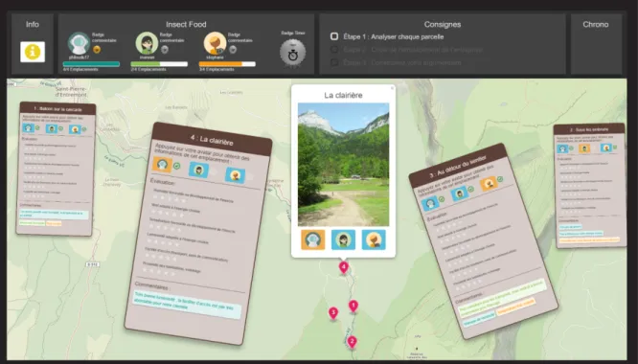Click philouds17's teal progress bar
Image resolution: width=638 pixels, height=364 pixels.
tap(91, 64)
